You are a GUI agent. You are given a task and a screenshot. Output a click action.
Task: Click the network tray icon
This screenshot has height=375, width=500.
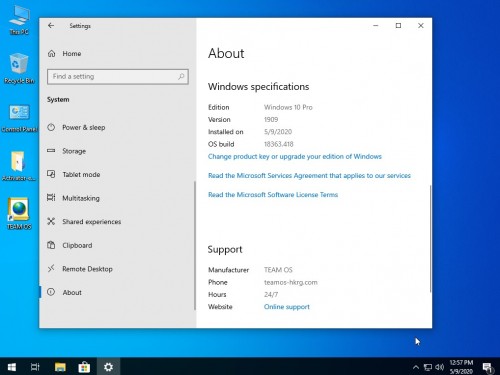click(x=428, y=367)
